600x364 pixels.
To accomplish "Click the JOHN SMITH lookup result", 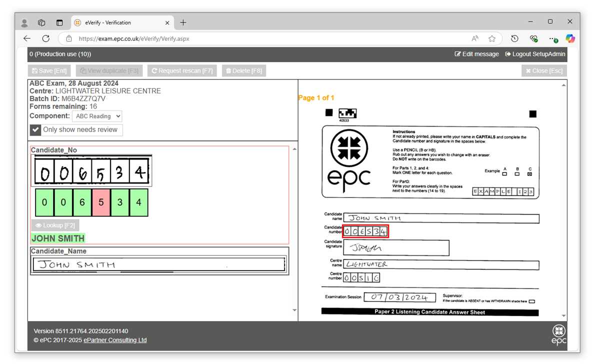I will tap(58, 238).
